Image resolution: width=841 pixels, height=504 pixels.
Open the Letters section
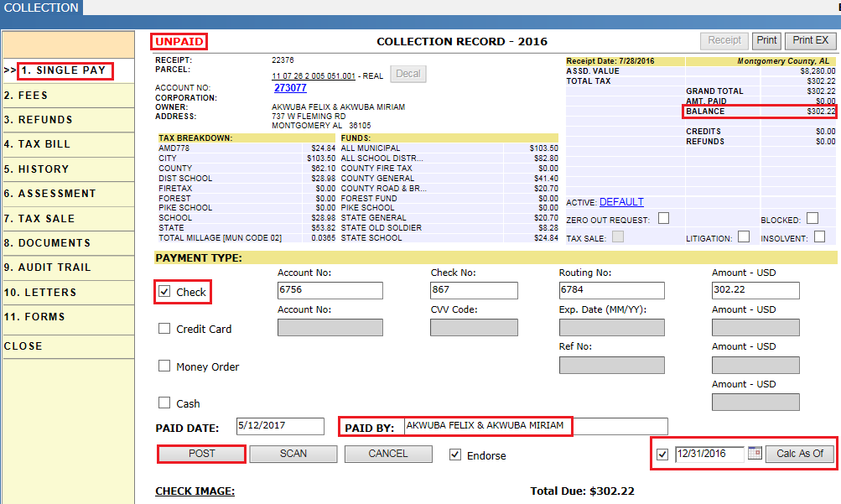[x=69, y=293]
